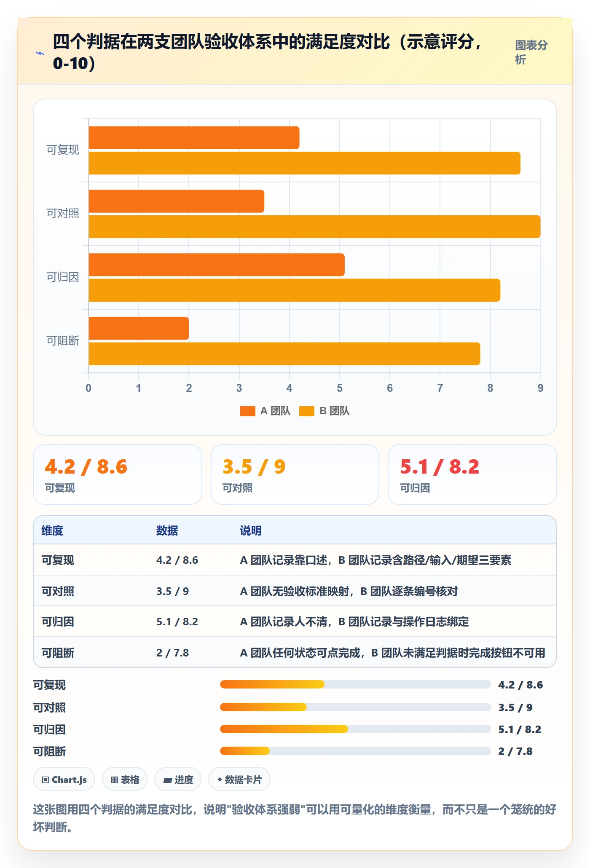Toggle the A 团队 legend item
590x868 pixels.
pos(265,411)
